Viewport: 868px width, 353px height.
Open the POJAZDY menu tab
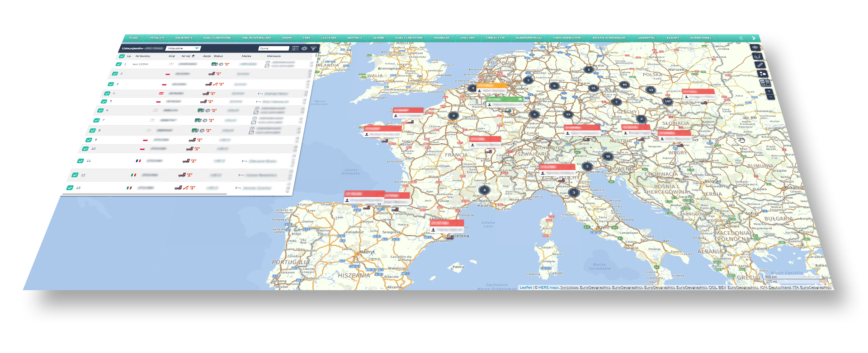157,38
